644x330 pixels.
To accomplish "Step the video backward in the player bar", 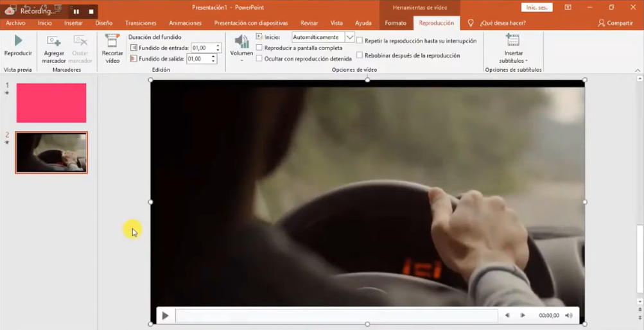I will point(507,315).
